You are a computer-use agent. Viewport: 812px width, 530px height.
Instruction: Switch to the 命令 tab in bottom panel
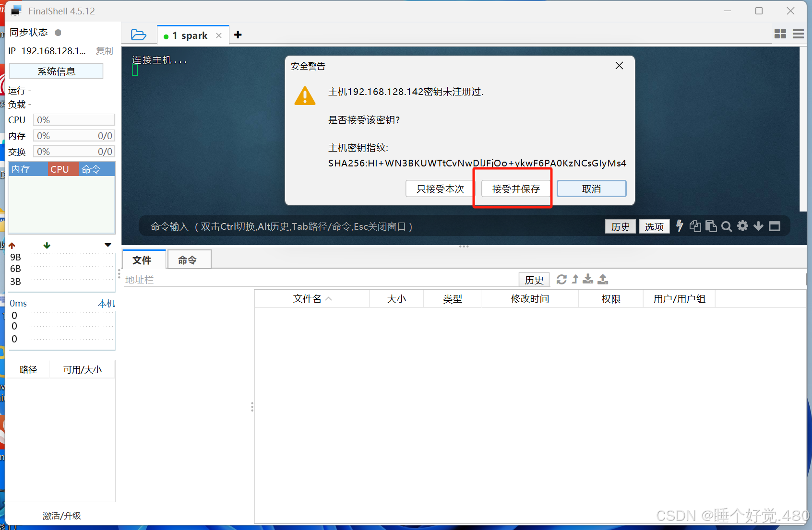(188, 259)
